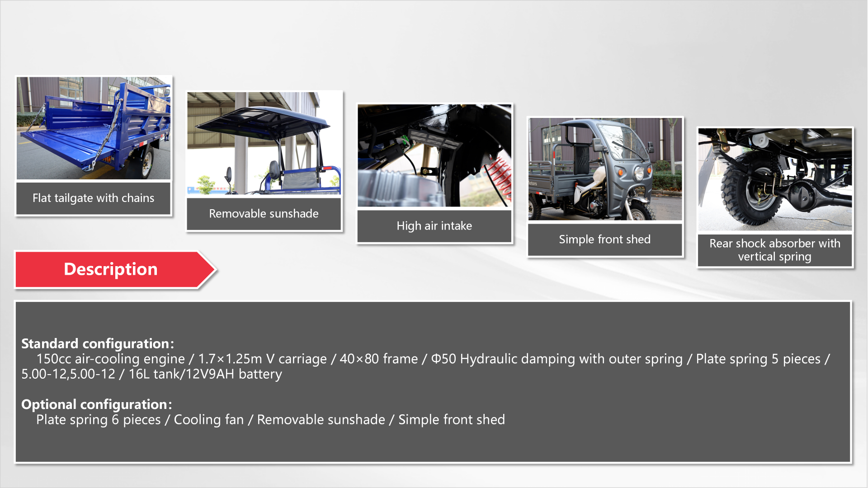Image resolution: width=868 pixels, height=488 pixels.
Task: Click the 'Cooling fan' option text
Action: tap(208, 420)
